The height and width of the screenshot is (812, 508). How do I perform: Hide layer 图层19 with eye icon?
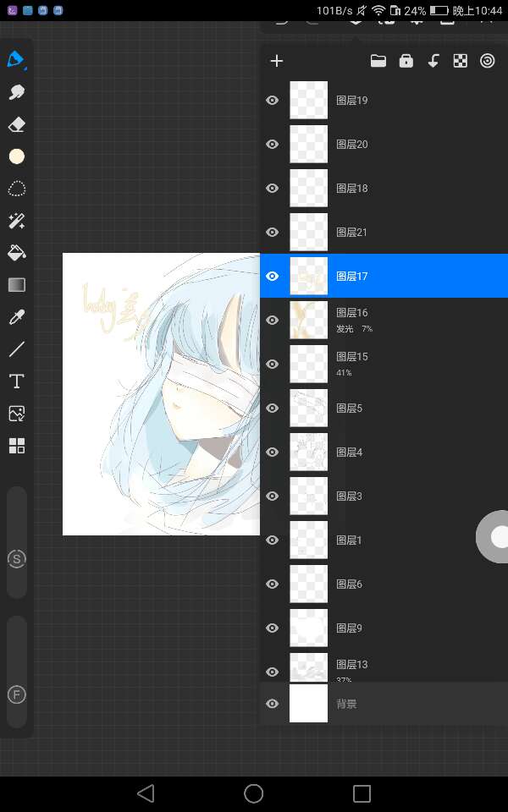[273, 101]
